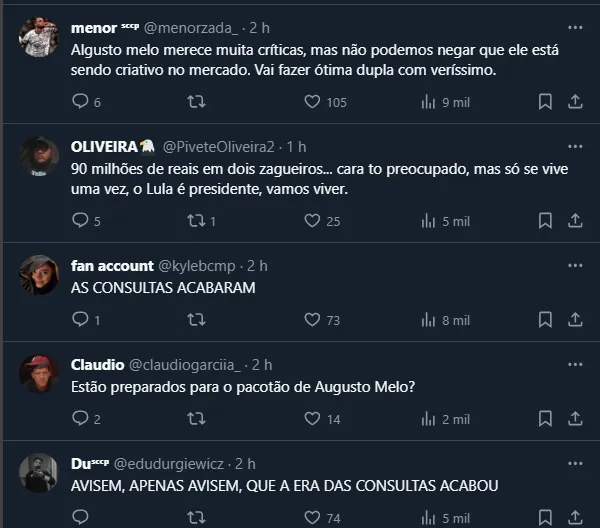Share the fan account tweet
600x528 pixels.
point(575,319)
